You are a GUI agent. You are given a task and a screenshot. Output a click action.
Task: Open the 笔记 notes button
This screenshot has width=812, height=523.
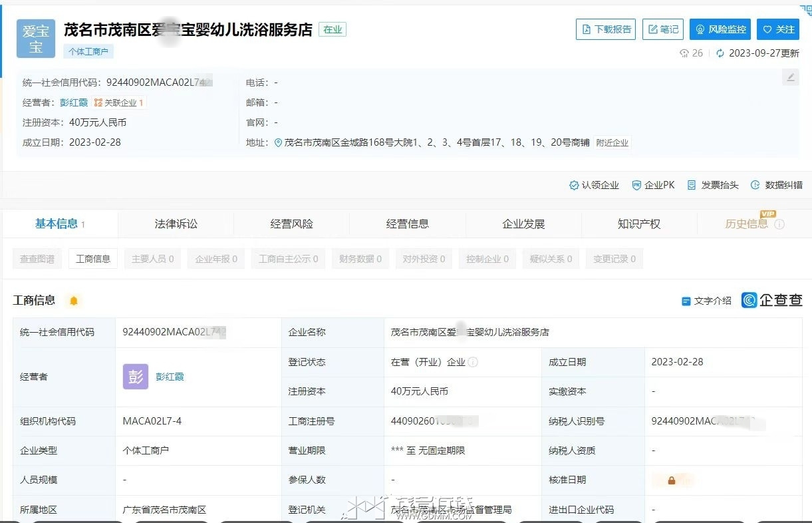point(662,29)
